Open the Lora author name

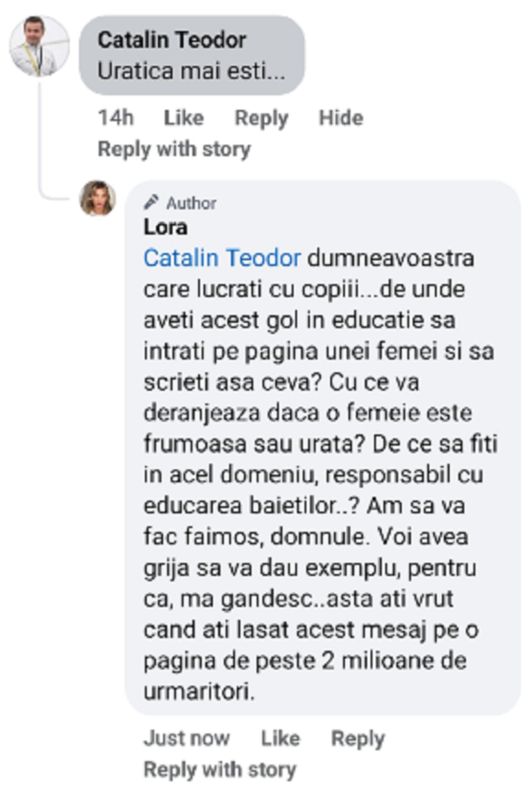pyautogui.click(x=165, y=227)
